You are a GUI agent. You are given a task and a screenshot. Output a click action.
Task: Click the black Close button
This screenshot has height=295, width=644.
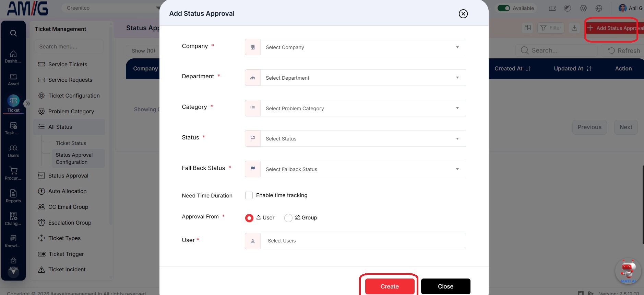[x=446, y=286]
